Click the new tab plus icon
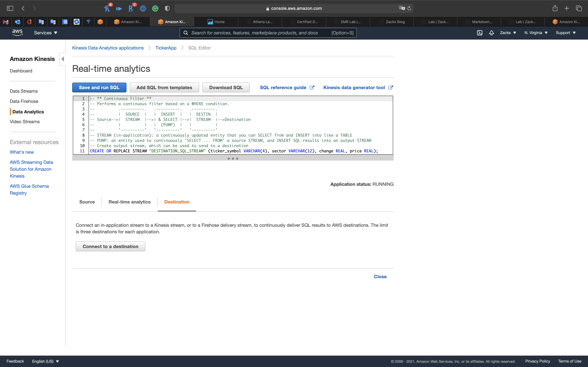This screenshot has height=367, width=588. pos(567,8)
